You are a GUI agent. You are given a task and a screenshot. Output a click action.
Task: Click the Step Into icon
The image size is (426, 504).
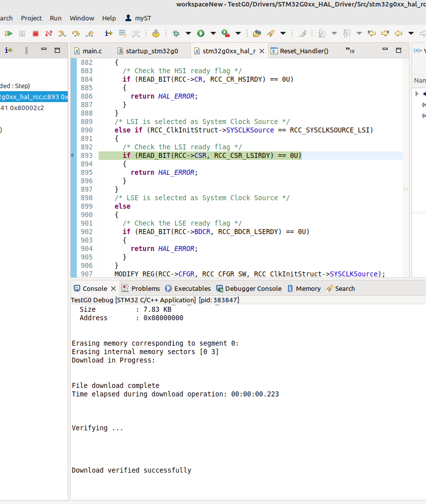click(63, 33)
